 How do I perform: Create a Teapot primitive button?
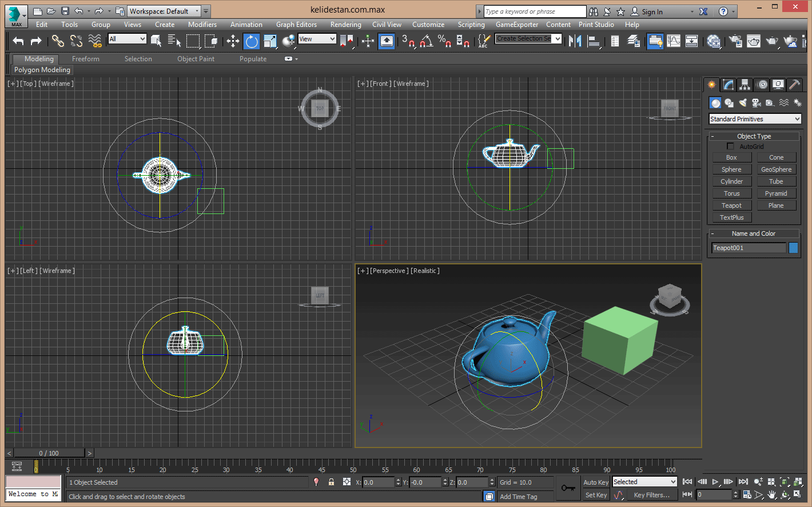731,205
